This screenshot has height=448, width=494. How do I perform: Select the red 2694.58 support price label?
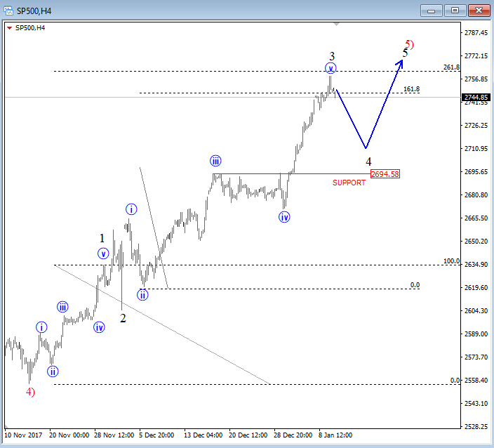(385, 173)
